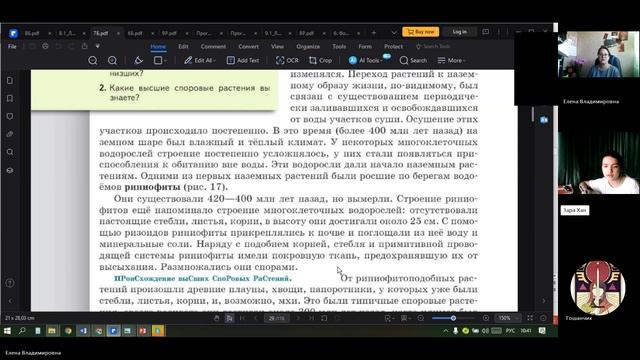
Task: Open the layers sidebar panel
Action: point(10,170)
